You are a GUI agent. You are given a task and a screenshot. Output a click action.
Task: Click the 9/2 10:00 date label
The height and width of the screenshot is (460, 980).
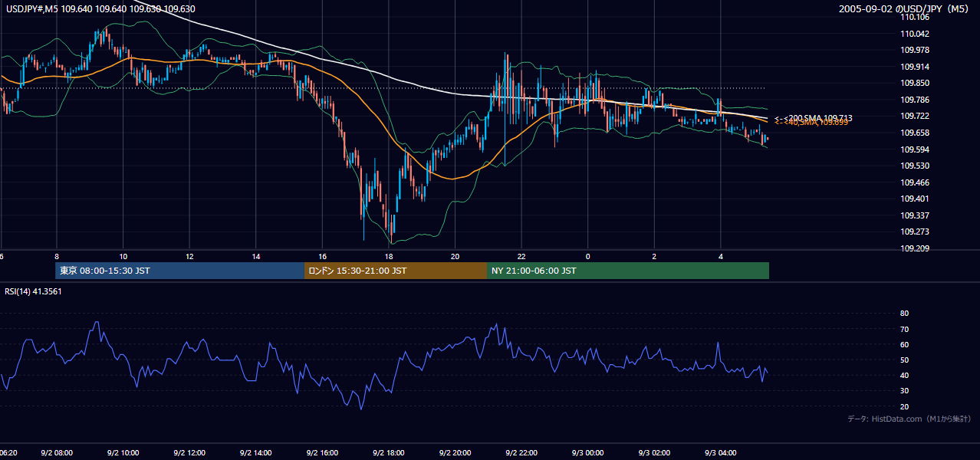(x=123, y=452)
